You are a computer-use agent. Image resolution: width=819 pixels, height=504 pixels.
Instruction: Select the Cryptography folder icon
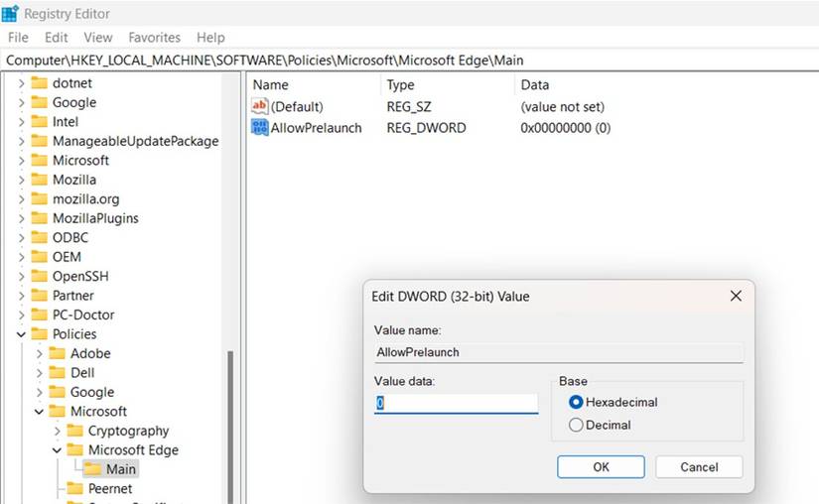pyautogui.click(x=75, y=431)
